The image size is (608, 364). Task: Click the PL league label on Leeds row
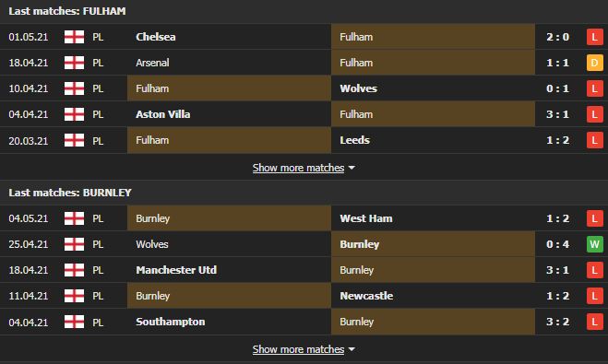click(98, 141)
